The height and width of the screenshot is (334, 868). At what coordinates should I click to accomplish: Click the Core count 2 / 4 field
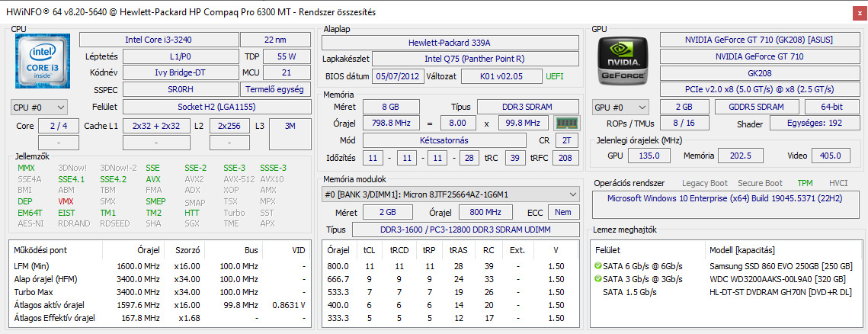59,126
